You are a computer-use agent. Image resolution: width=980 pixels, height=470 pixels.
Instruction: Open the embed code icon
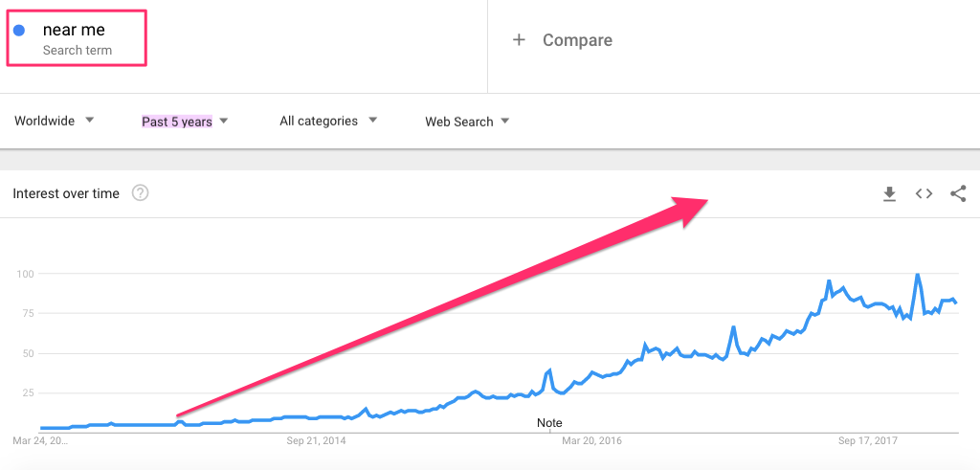point(924,193)
